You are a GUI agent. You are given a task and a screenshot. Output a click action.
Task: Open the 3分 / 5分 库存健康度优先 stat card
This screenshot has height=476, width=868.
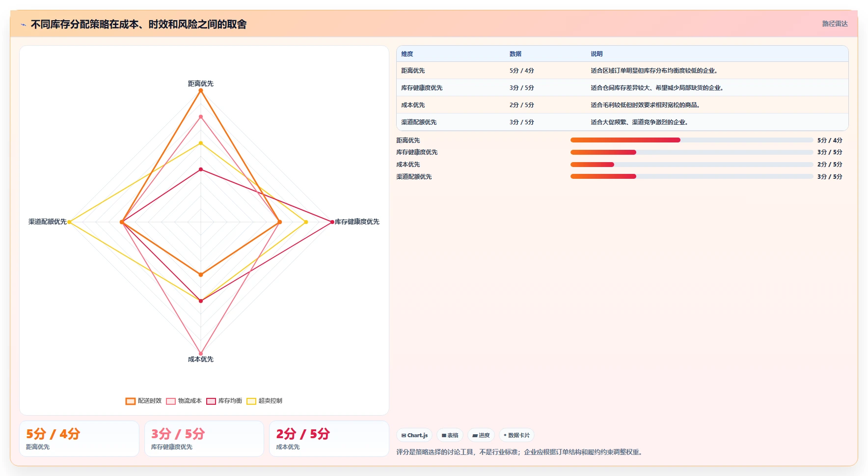click(204, 439)
